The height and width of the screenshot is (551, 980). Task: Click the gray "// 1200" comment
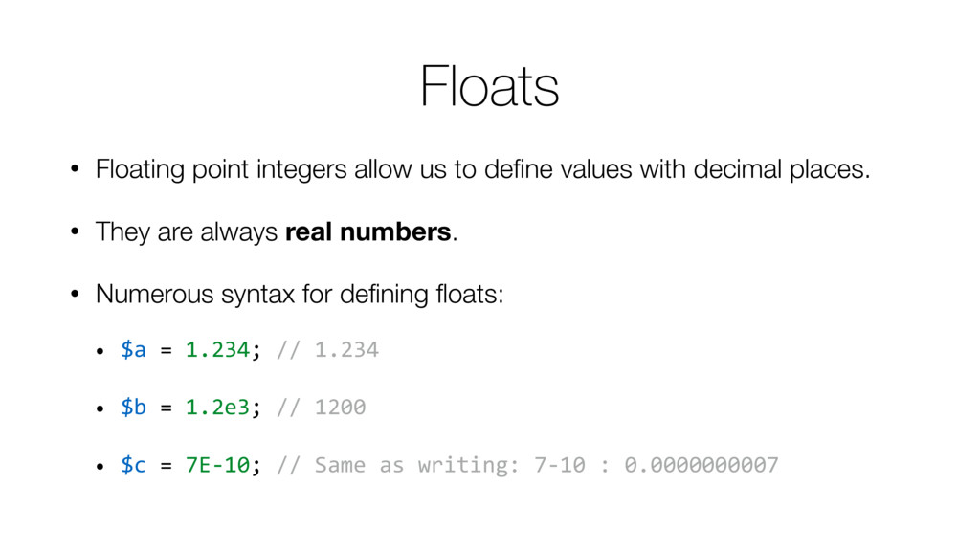tap(322, 407)
